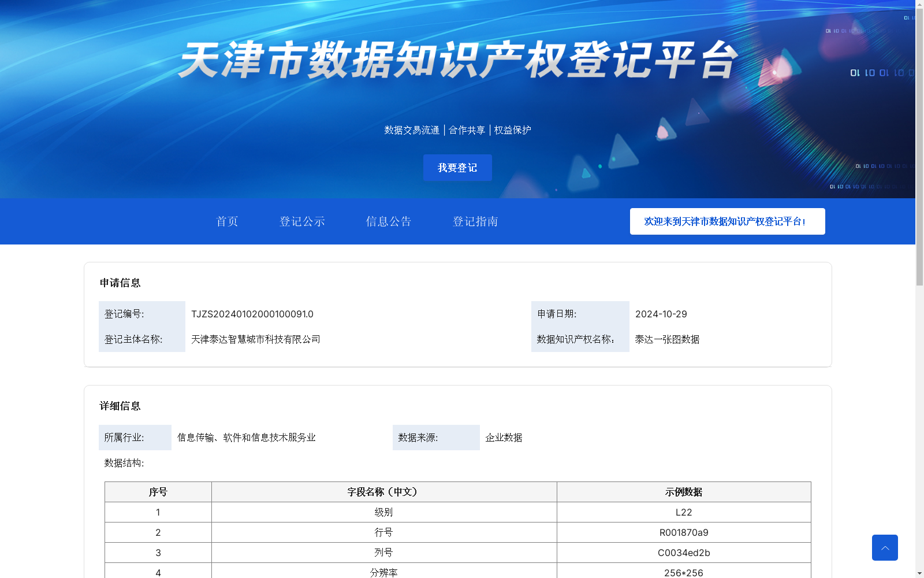Open the 登记公示 nav item
This screenshot has height=578, width=924.
302,221
